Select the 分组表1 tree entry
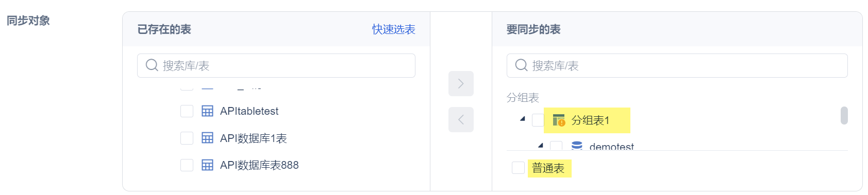This screenshot has width=868, height=195. (x=590, y=120)
